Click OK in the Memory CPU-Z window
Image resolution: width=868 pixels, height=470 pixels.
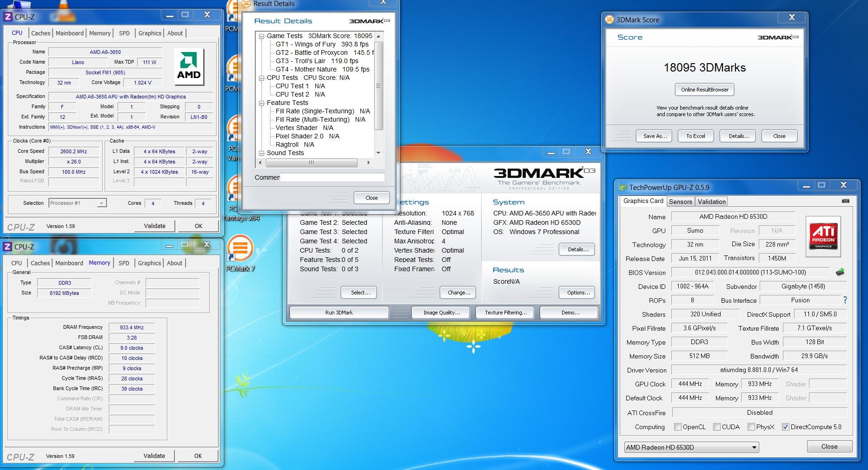click(x=198, y=456)
